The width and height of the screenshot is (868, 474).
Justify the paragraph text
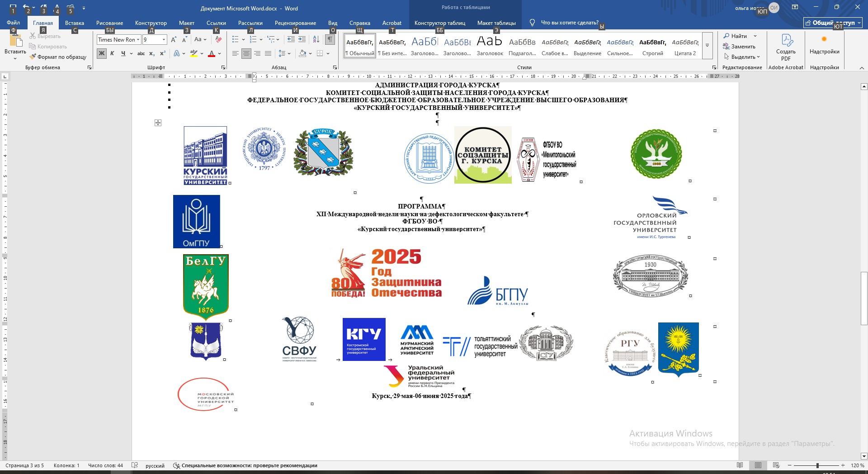point(268,53)
